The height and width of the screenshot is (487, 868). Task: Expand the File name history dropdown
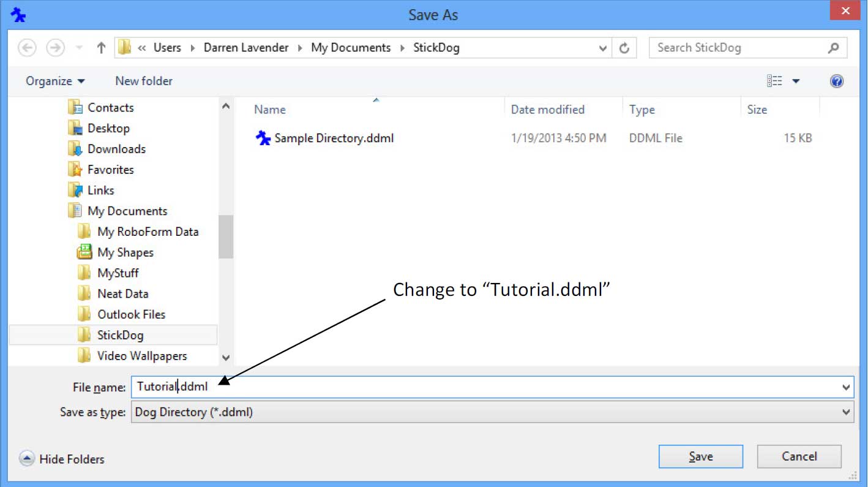pyautogui.click(x=847, y=387)
